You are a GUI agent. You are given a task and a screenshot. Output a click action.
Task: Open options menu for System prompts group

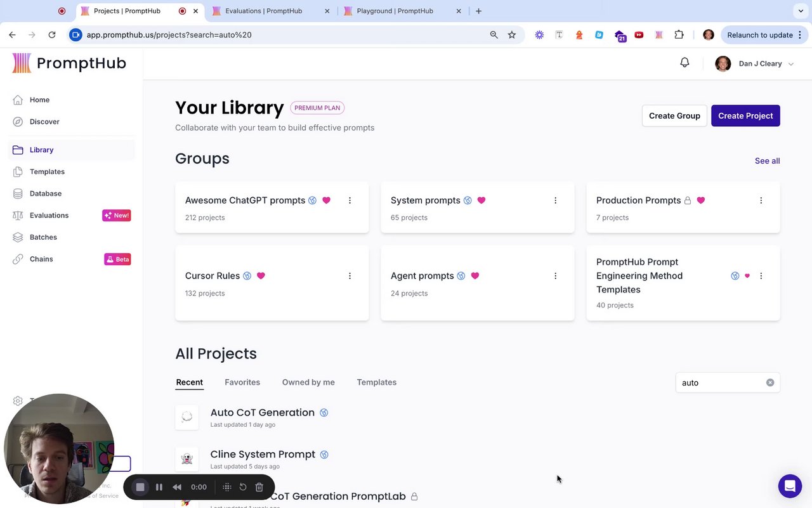coord(555,200)
